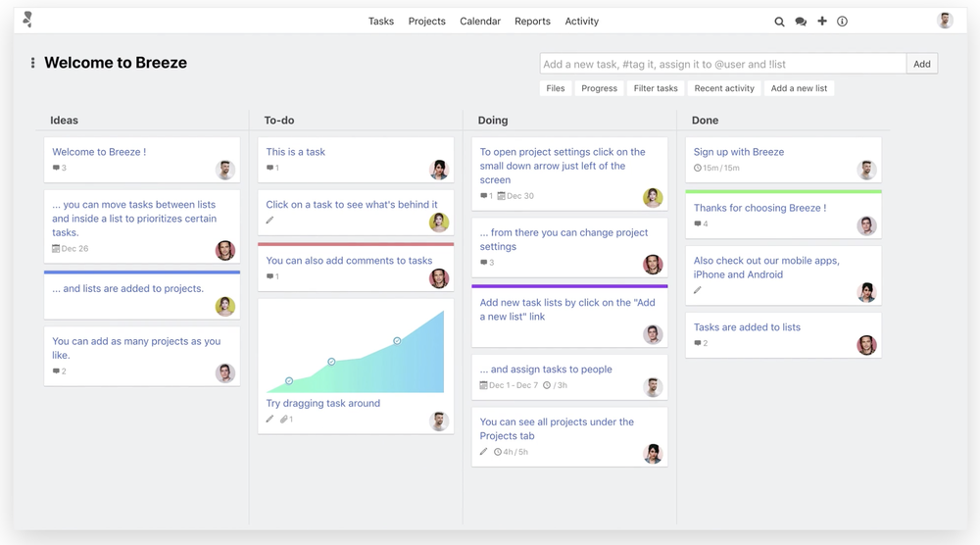Go to the Tasks menu
Viewport: 980px width, 545px height.
(381, 22)
